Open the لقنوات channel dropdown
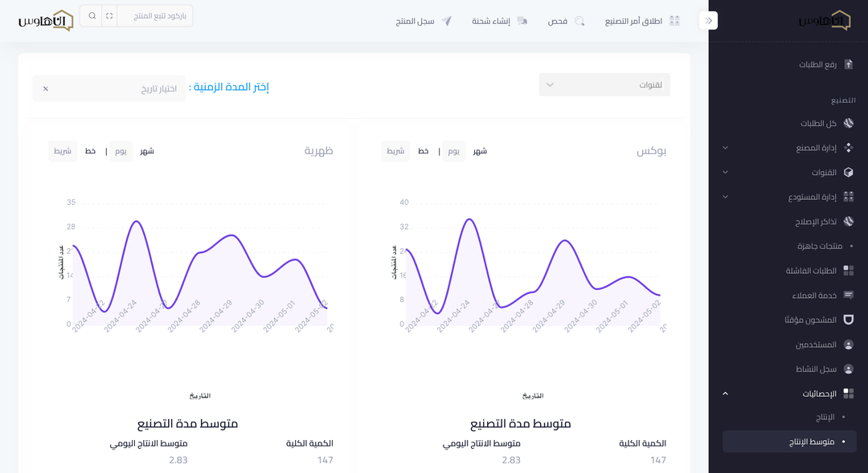The width and height of the screenshot is (868, 473). tap(604, 84)
